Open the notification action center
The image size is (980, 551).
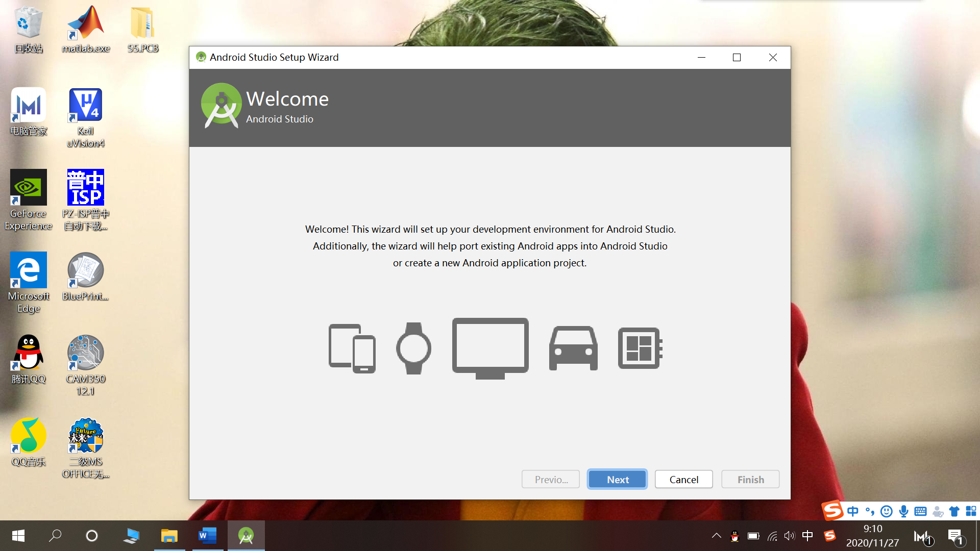[955, 536]
